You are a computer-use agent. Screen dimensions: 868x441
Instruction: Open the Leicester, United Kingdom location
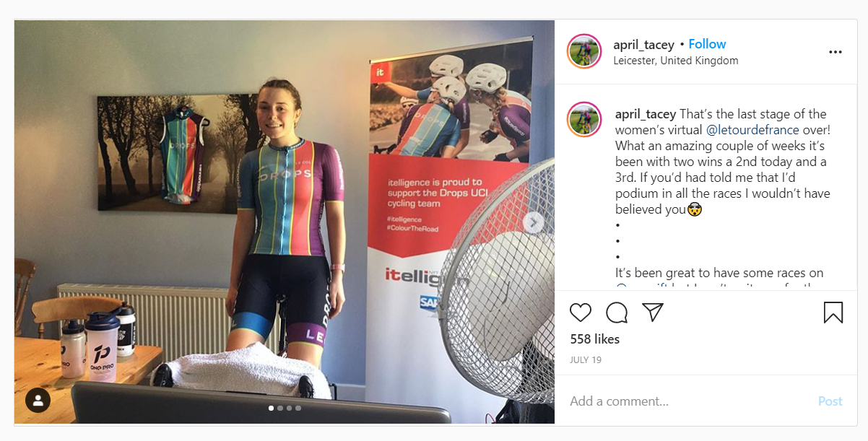676,61
